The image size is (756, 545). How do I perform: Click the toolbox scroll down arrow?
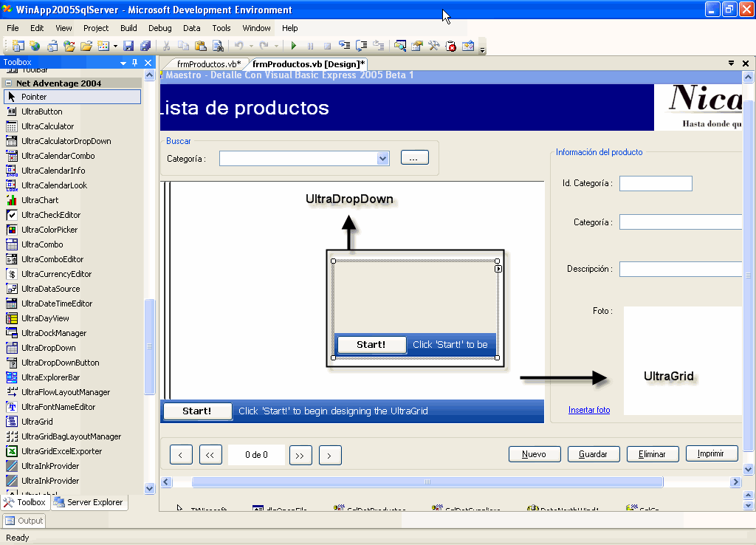pos(149,489)
